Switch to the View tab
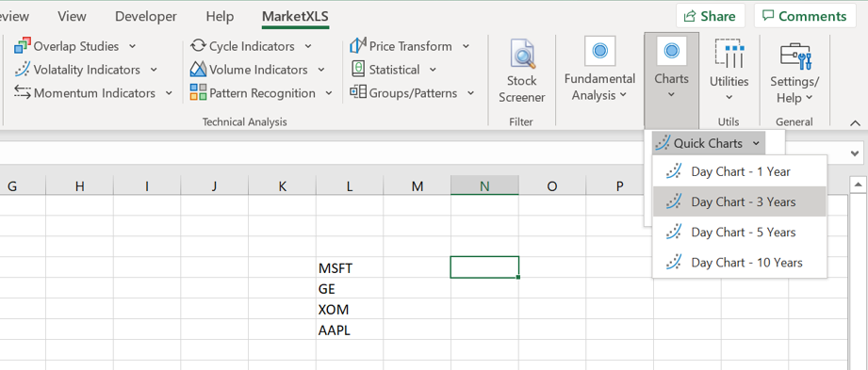Screen dimensions: 868x370 click(x=72, y=17)
